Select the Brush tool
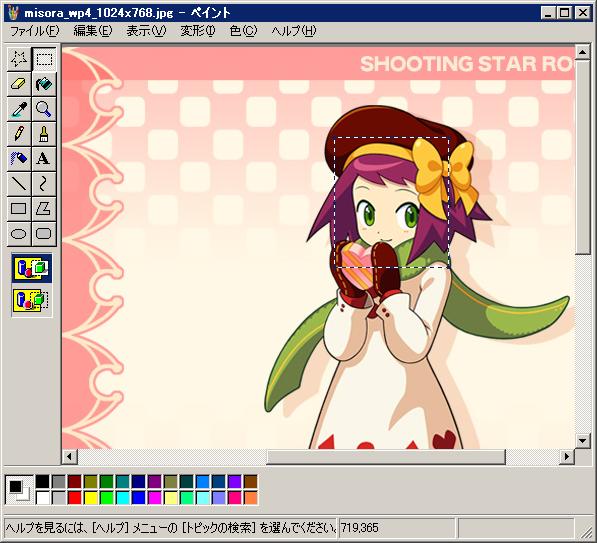 coord(44,134)
